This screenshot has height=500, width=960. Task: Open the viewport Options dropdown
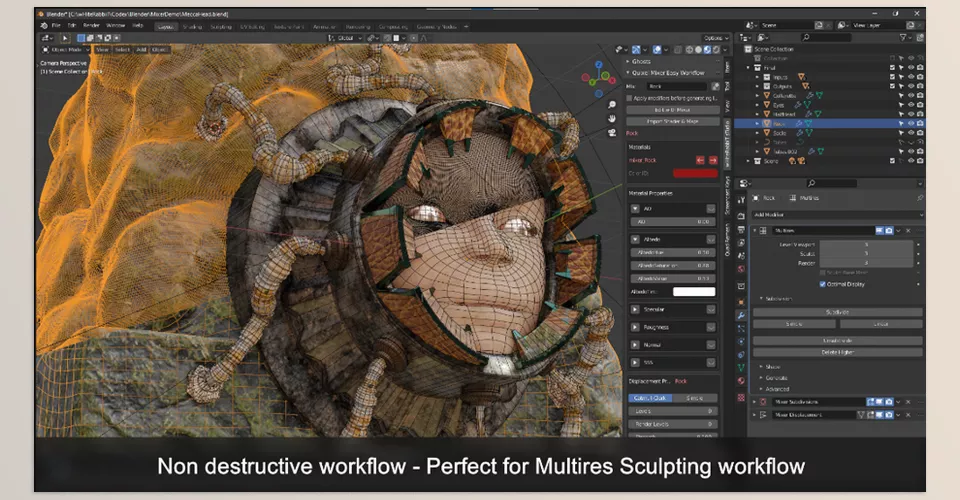click(x=716, y=38)
